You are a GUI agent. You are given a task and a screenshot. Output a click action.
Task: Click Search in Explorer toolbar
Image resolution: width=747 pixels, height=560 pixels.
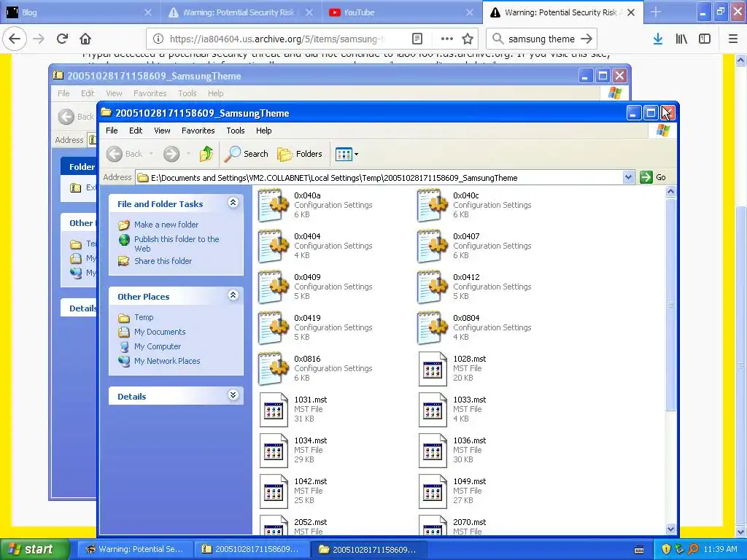[x=247, y=154]
